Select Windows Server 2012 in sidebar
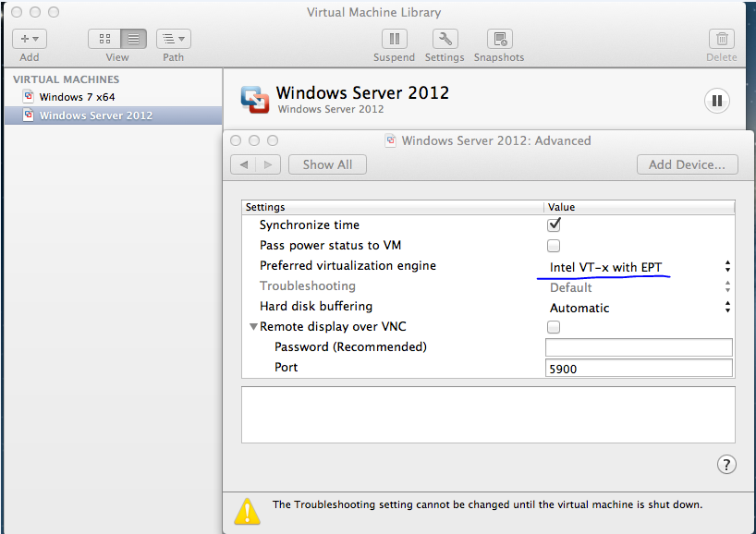Screen dimensions: 756x534 114,115
